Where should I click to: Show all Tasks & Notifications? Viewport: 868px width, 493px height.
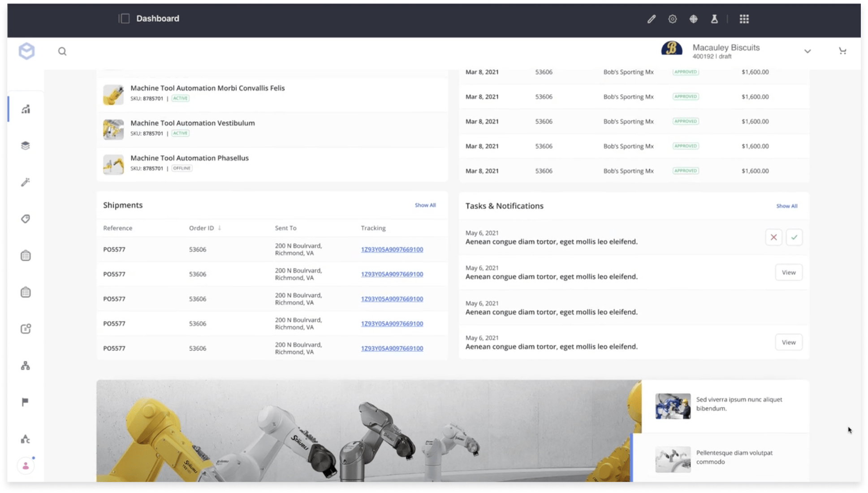point(786,206)
